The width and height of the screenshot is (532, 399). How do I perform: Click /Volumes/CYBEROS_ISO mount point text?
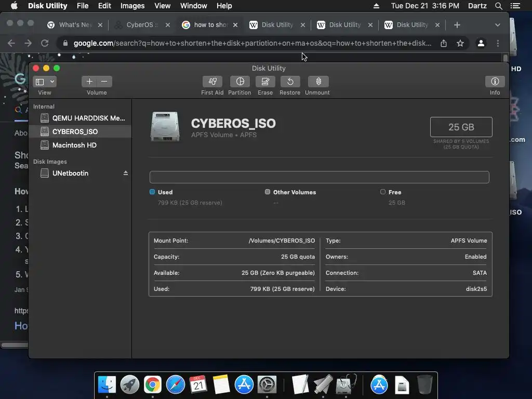click(282, 241)
